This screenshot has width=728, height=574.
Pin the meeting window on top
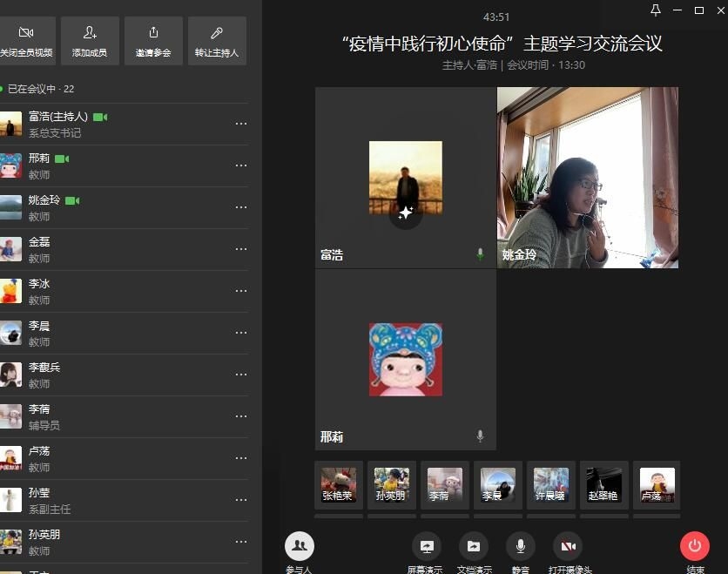coord(656,10)
